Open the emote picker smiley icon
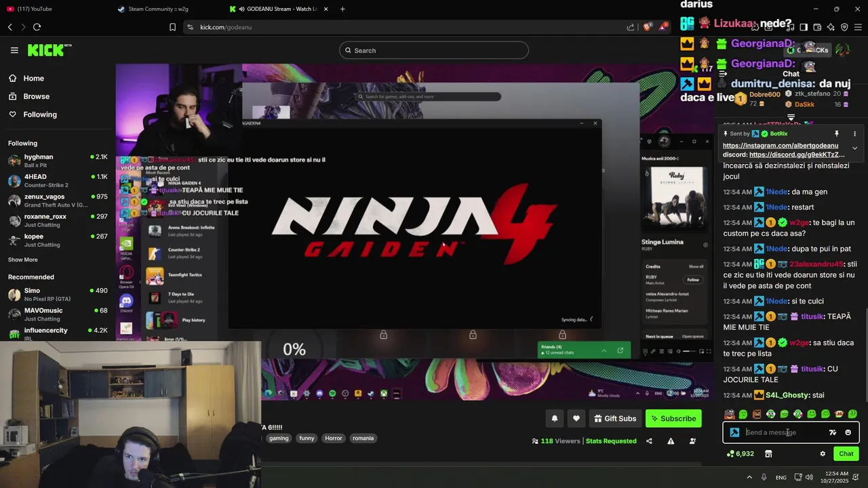The height and width of the screenshot is (488, 868). (848, 432)
